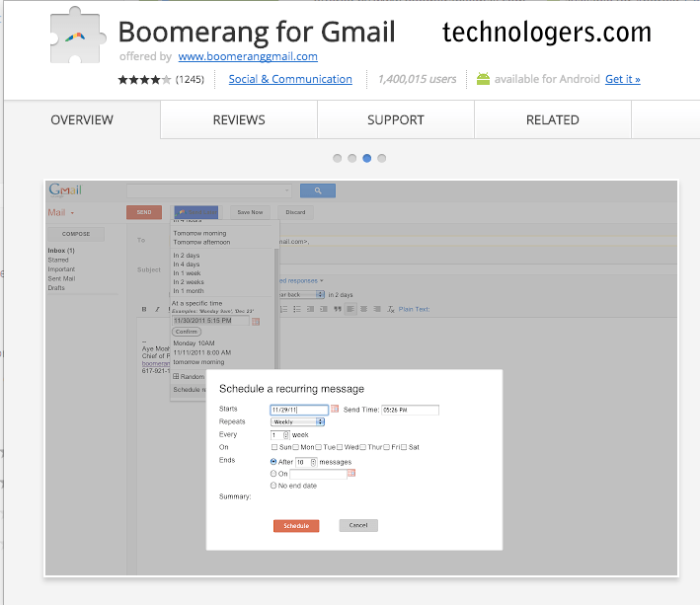The height and width of the screenshot is (605, 700).
Task: Open Inbox (1) in Gmail sidebar
Action: [x=61, y=251]
